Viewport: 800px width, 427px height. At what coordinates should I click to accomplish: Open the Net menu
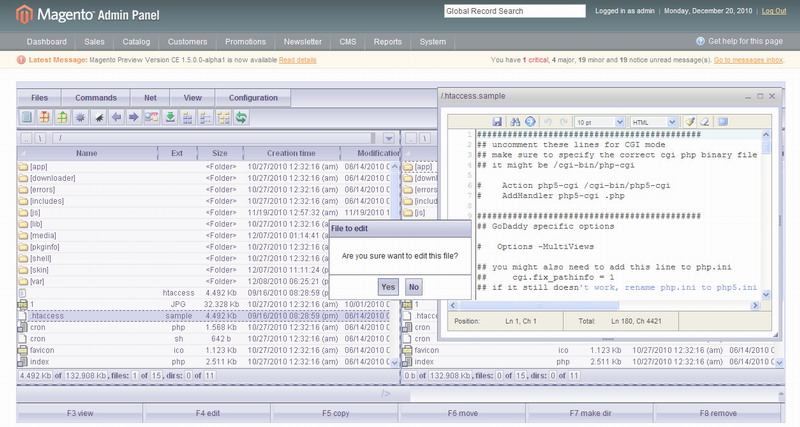pyautogui.click(x=150, y=97)
